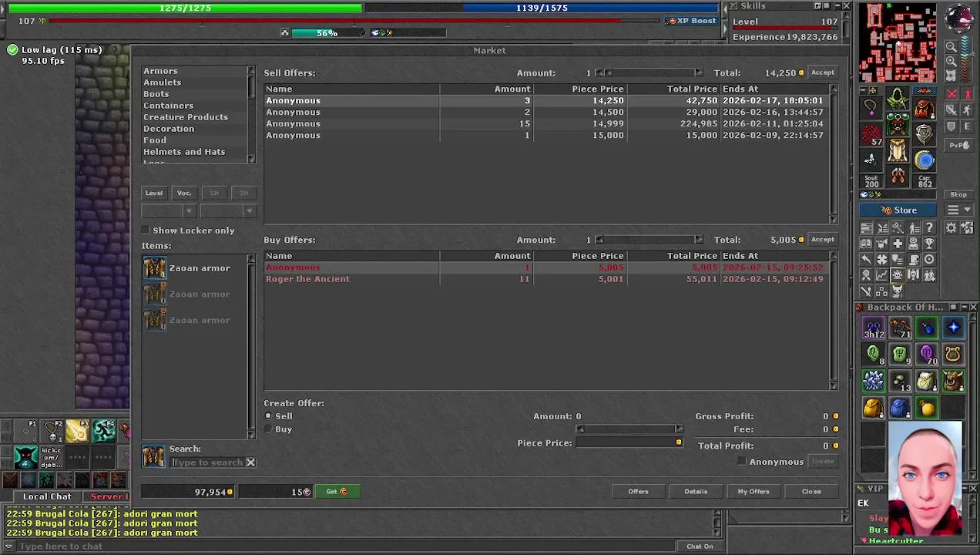
Task: Select the golden lyre in backpack
Action: coord(953,355)
